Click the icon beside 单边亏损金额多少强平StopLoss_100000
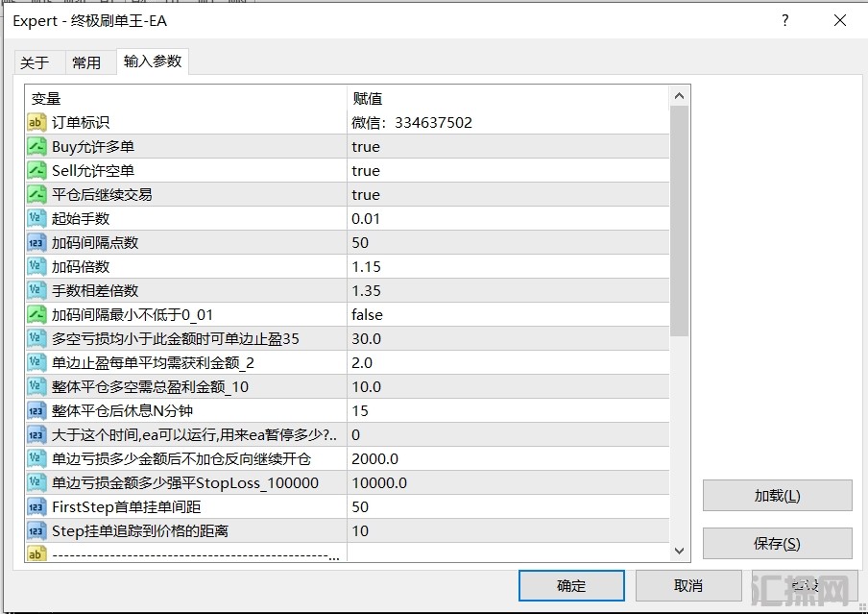Viewport: 868px width, 614px height. tap(36, 482)
